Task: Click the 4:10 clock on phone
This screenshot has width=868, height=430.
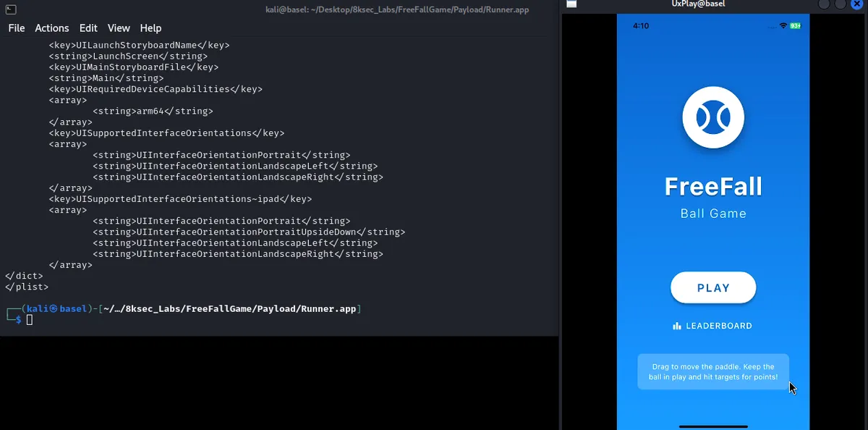Action: [641, 26]
